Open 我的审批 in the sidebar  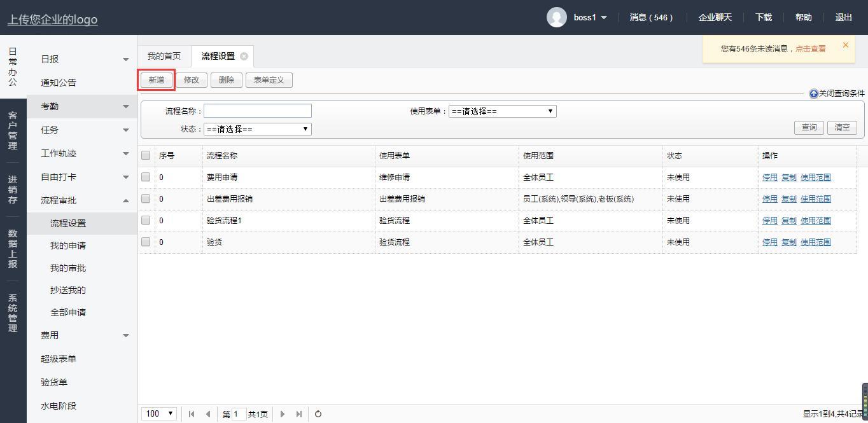[68, 268]
